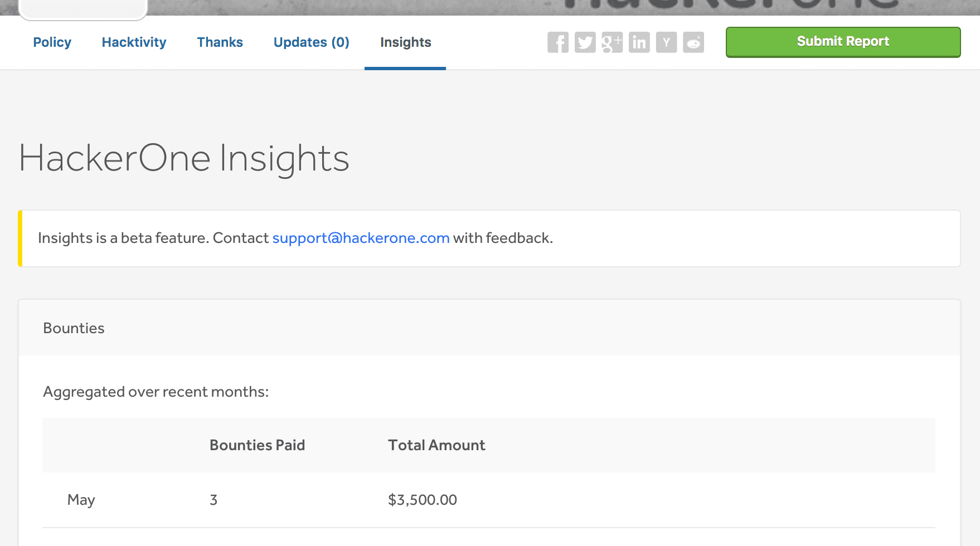Select the Updates (0) tab
Screen dimensions: 980x546
pyautogui.click(x=311, y=42)
